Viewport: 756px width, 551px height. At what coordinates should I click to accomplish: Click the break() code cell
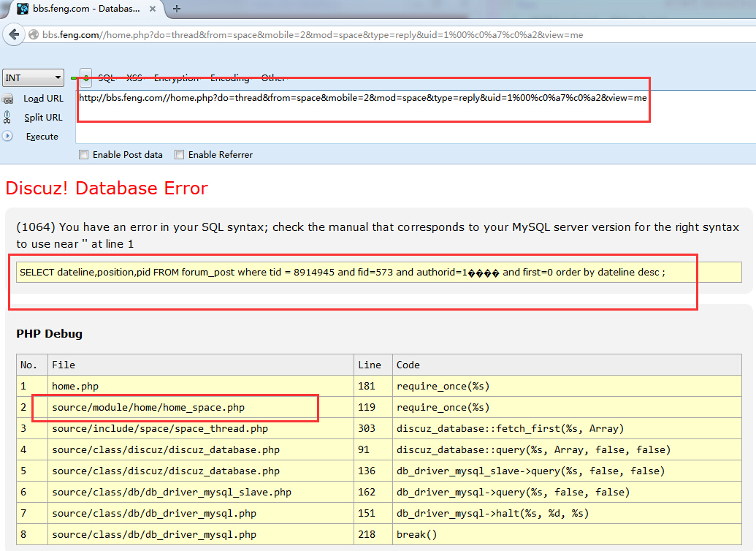tap(567, 535)
